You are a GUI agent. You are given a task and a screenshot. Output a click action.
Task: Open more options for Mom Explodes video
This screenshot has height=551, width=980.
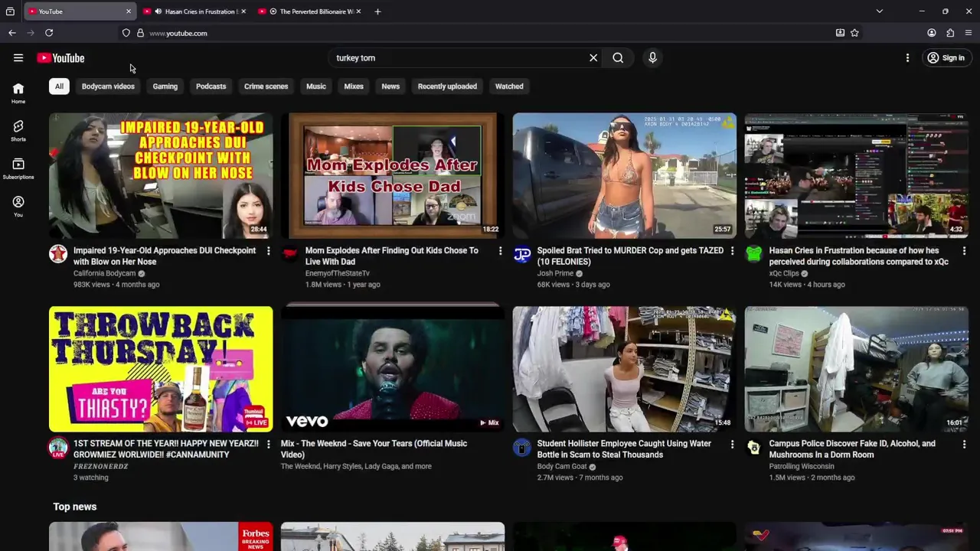click(x=500, y=251)
